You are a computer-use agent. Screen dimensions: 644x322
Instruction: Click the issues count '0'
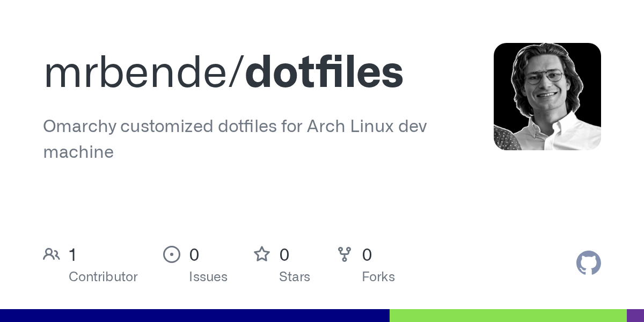tap(194, 255)
